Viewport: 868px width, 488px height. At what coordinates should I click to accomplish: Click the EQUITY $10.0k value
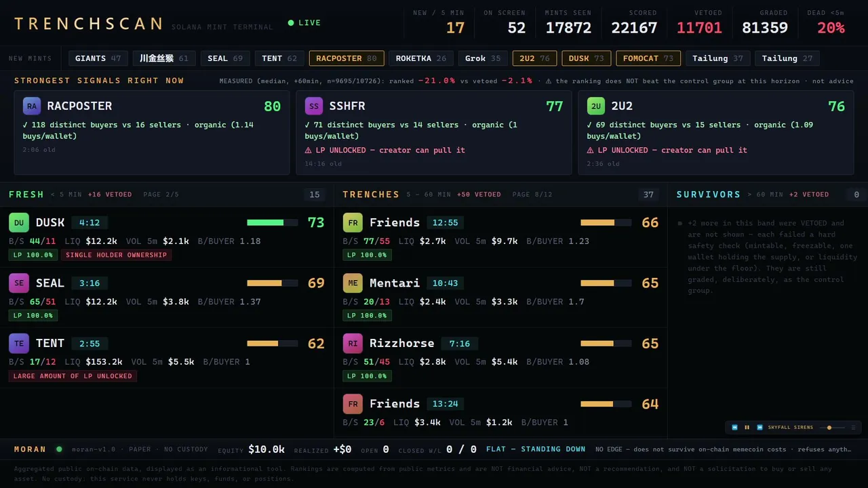pyautogui.click(x=267, y=449)
